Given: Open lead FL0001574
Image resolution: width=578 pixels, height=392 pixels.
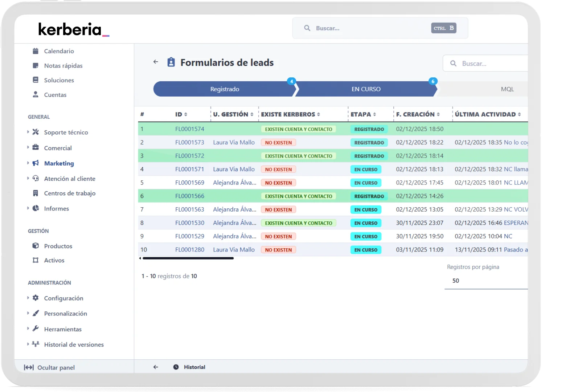Looking at the screenshot, I should coord(189,129).
